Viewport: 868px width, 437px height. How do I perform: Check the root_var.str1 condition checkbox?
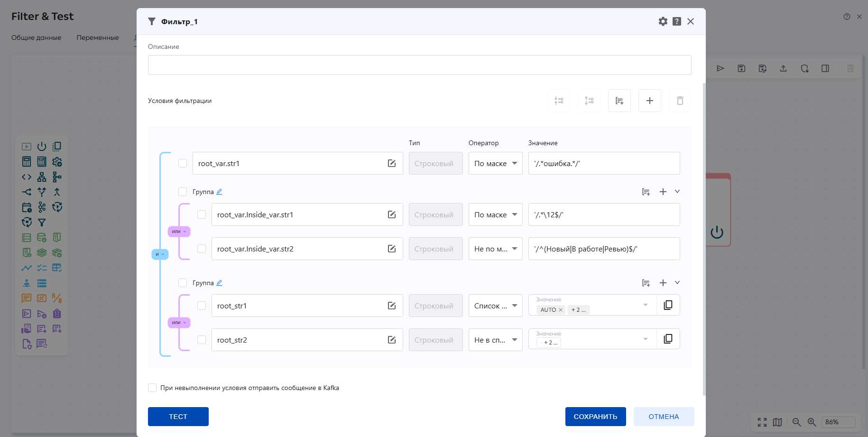[183, 163]
